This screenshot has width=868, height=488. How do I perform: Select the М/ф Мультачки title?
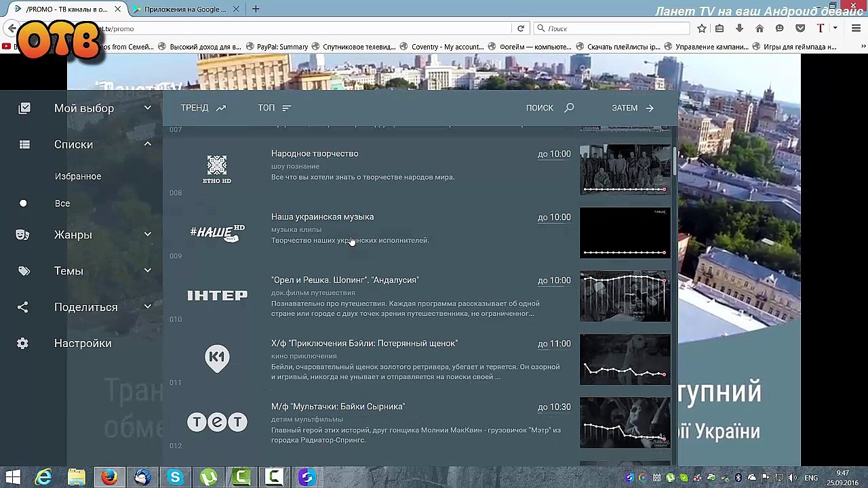point(338,407)
